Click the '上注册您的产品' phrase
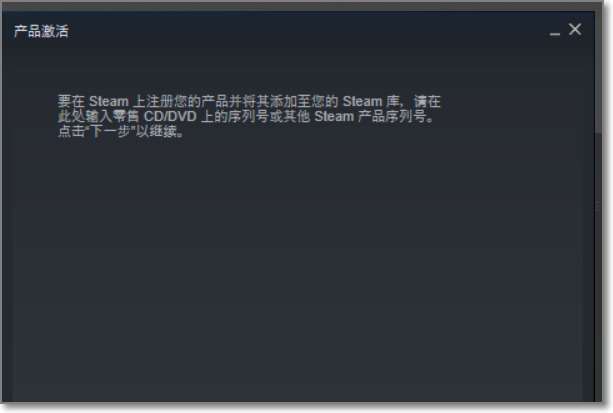The image size is (613, 413). tap(181, 102)
